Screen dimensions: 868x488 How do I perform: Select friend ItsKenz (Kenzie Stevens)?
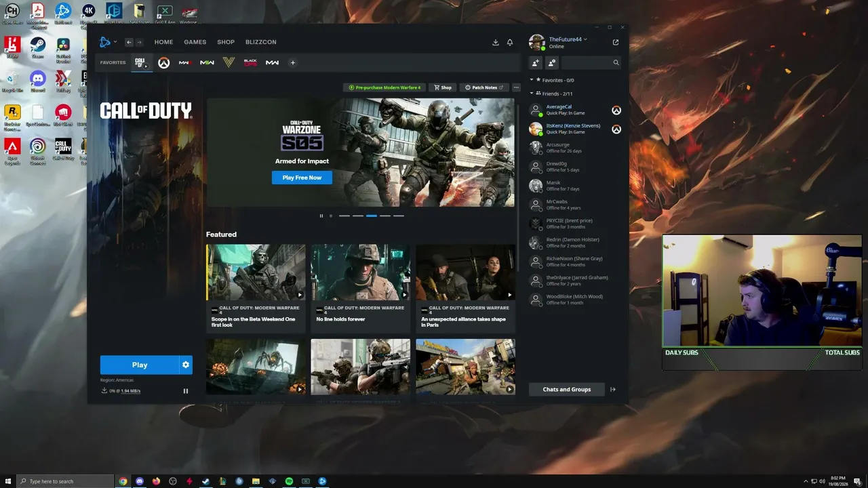point(575,129)
